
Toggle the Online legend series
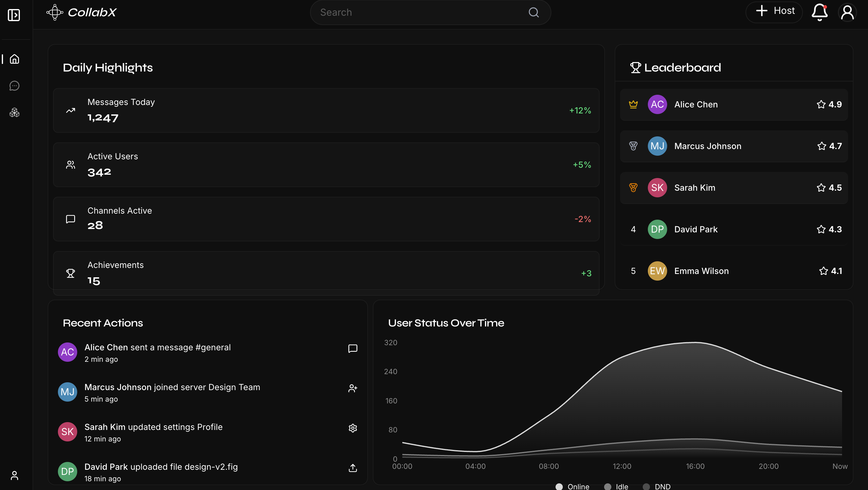point(572,486)
